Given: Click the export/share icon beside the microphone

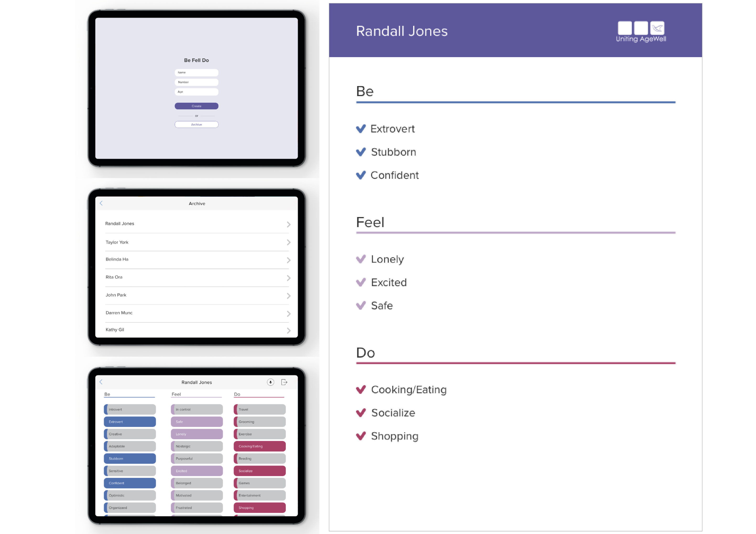Looking at the screenshot, I should (x=284, y=382).
